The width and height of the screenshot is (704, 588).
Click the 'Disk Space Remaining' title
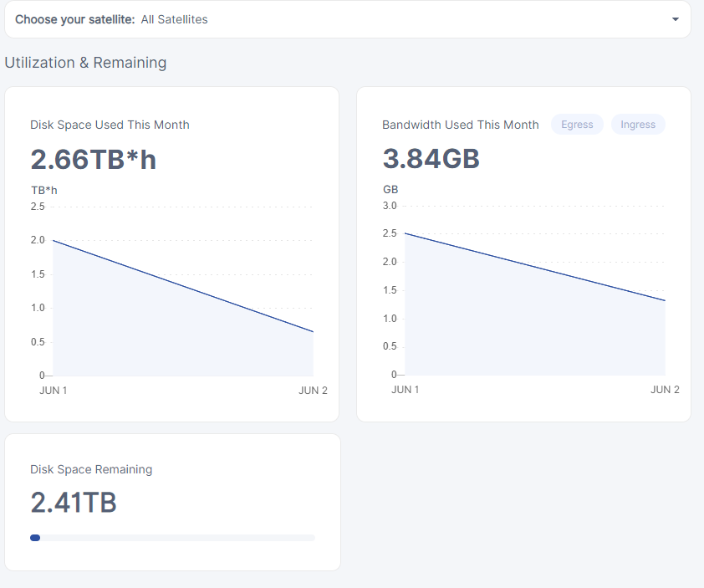pos(91,469)
